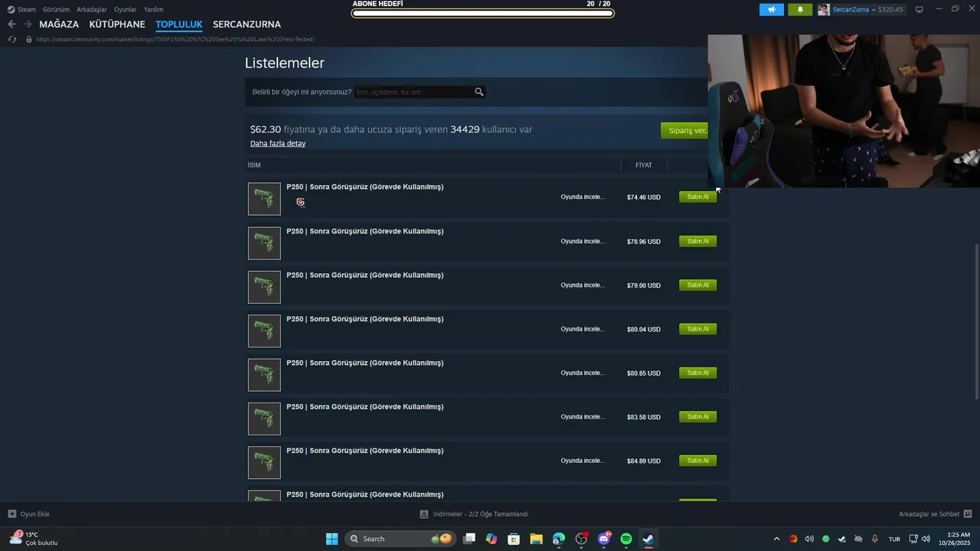This screenshot has width=980, height=551.
Task: Open Discord from the taskbar
Action: tap(603, 539)
